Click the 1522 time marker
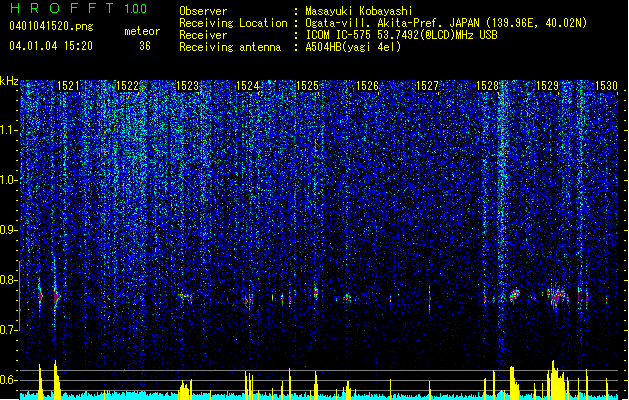 coord(127,86)
